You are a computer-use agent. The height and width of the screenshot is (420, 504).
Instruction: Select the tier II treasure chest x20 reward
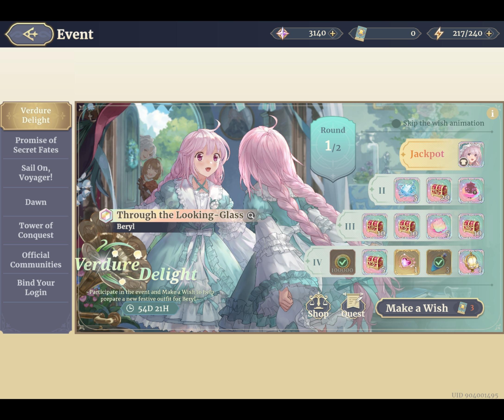click(x=439, y=191)
